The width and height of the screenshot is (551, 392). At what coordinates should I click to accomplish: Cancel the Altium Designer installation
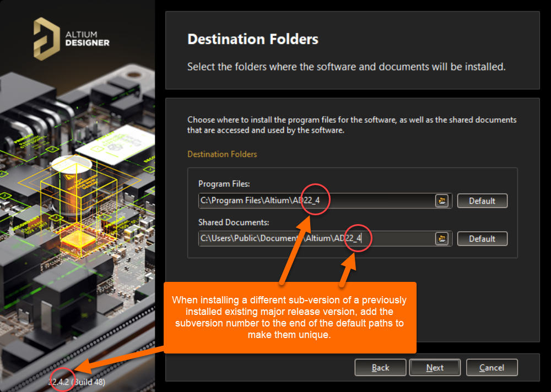[x=491, y=367]
